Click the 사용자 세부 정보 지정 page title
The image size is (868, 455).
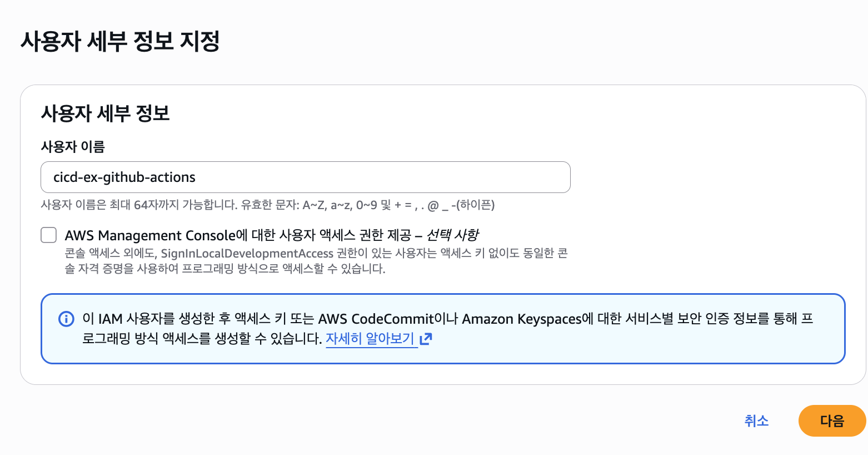[120, 41]
